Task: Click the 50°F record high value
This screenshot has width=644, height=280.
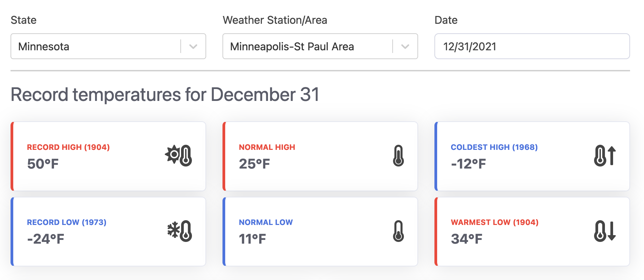Action: click(43, 164)
